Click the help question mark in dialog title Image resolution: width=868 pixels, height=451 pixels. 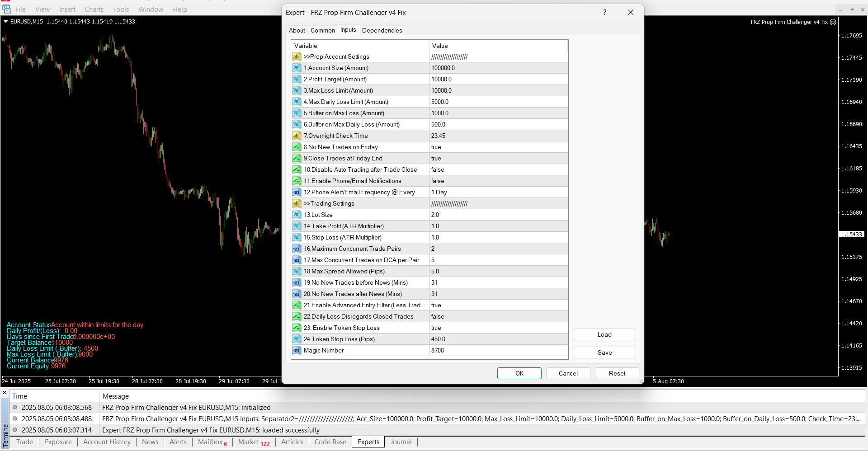(604, 12)
